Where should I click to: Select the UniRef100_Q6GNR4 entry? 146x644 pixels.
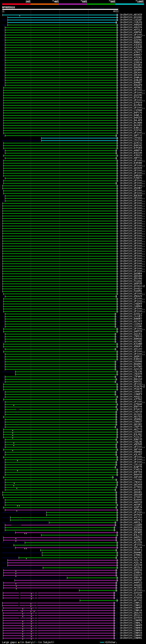pos(131,273)
